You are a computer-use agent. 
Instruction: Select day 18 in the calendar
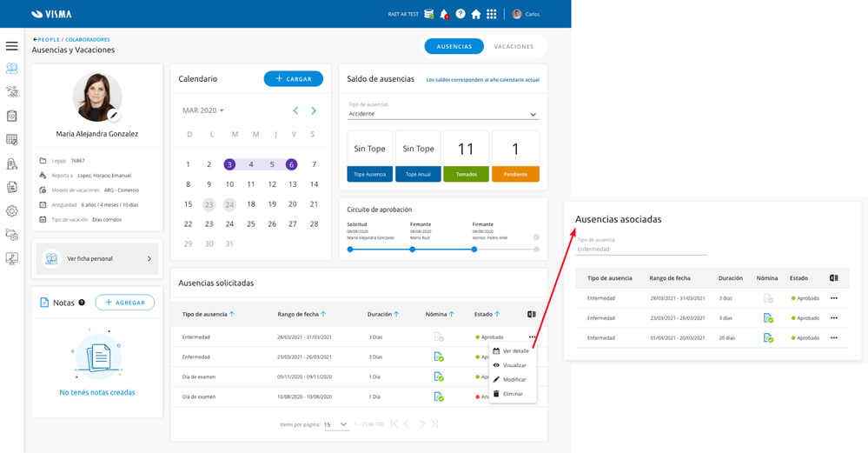tap(251, 204)
